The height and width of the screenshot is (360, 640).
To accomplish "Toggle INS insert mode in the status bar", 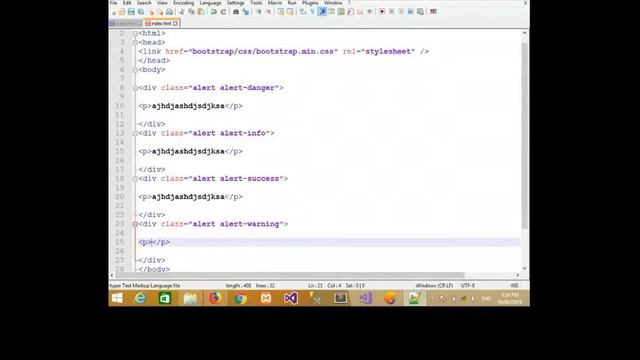I will tap(514, 286).
